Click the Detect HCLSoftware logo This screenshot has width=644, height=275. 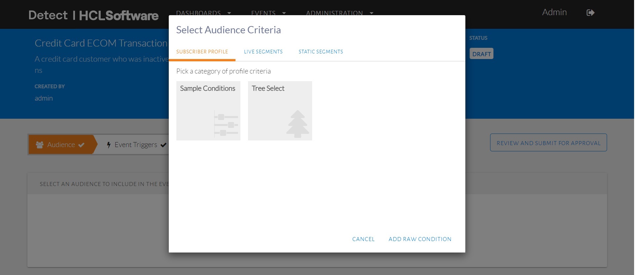click(93, 15)
